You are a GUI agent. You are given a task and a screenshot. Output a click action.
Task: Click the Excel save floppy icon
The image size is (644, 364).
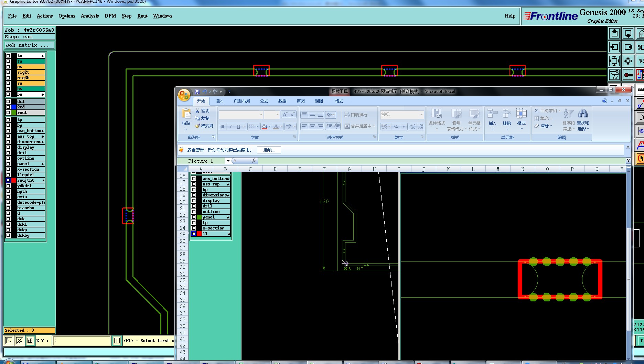(197, 92)
